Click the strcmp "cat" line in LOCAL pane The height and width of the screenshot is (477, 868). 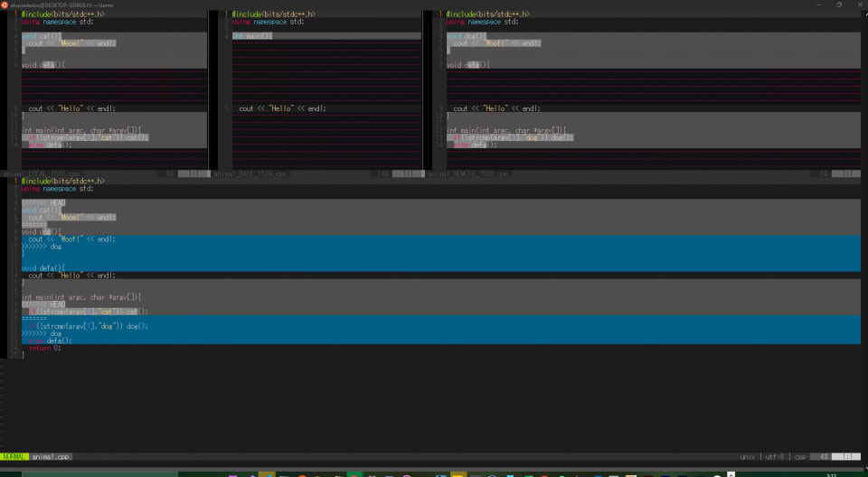[89, 137]
